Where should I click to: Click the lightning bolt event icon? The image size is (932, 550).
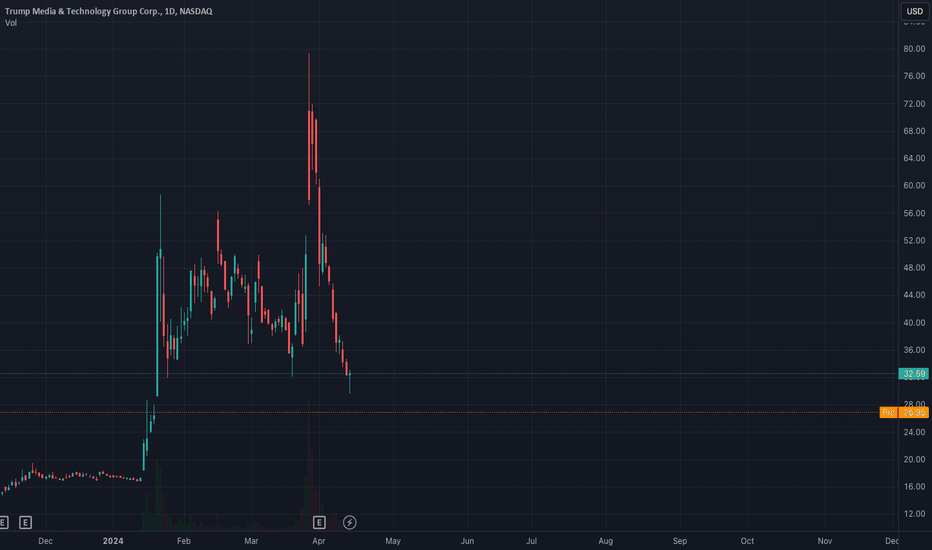pyautogui.click(x=350, y=523)
